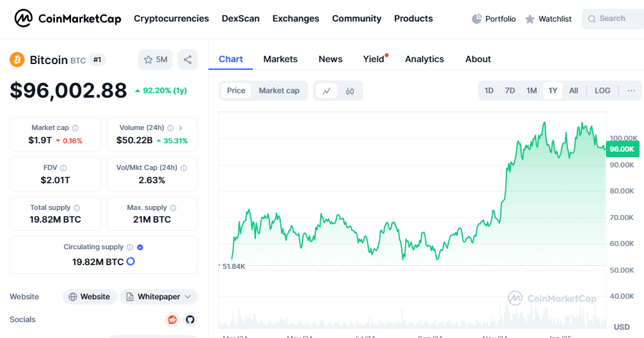
Task: Click the $2.01T FDV value
Action: coord(55,180)
